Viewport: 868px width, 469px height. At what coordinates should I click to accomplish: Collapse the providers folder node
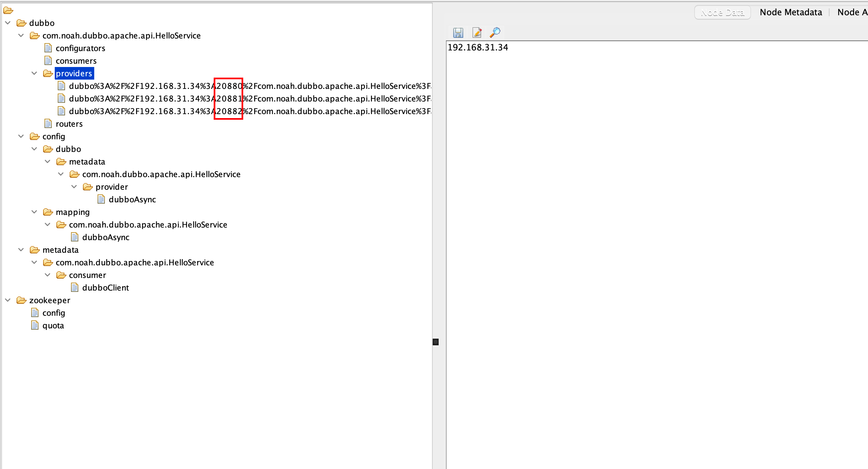35,73
